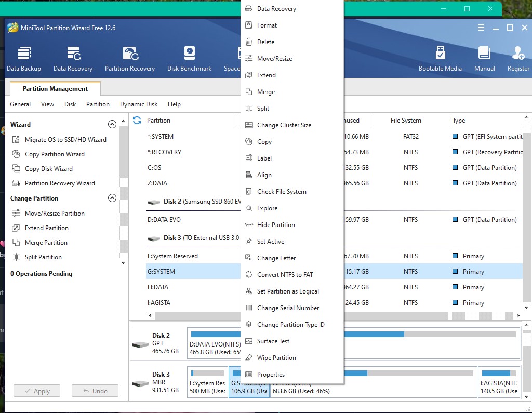
Task: Open Data Backup from the toolbar
Action: 24,59
